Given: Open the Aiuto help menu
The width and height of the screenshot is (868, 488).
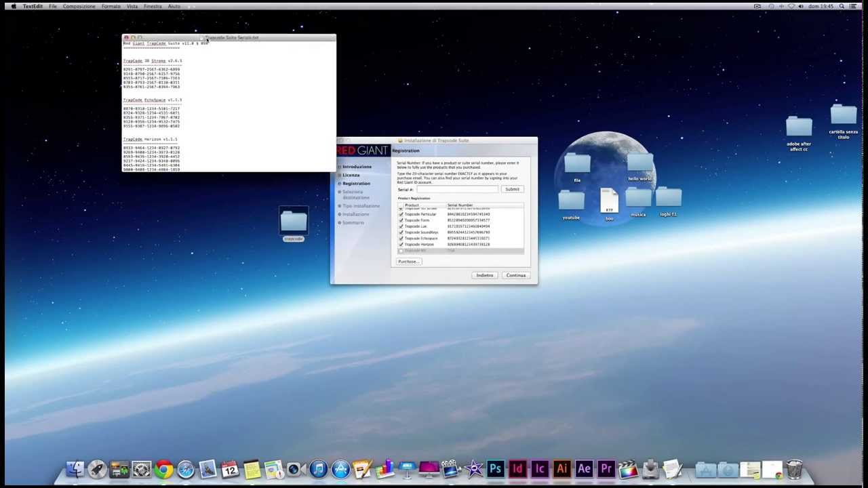Looking at the screenshot, I should 174,6.
